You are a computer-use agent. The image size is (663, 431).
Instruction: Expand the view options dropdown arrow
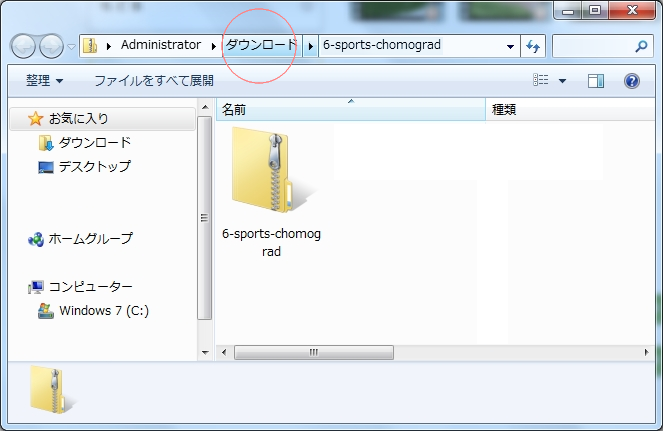(562, 81)
